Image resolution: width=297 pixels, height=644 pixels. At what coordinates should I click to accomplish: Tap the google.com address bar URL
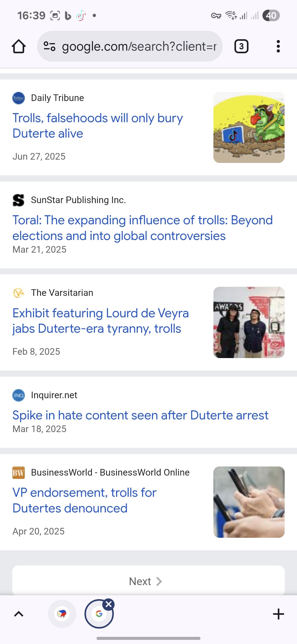[139, 46]
